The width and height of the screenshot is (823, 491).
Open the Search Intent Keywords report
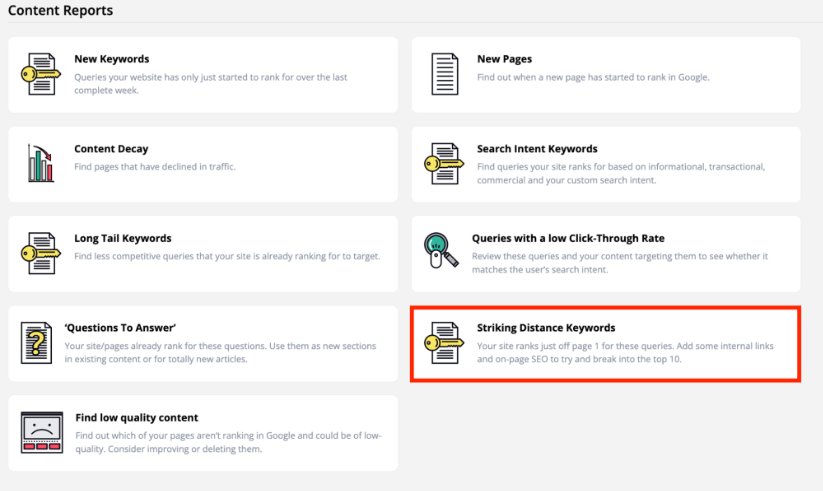[x=537, y=149]
